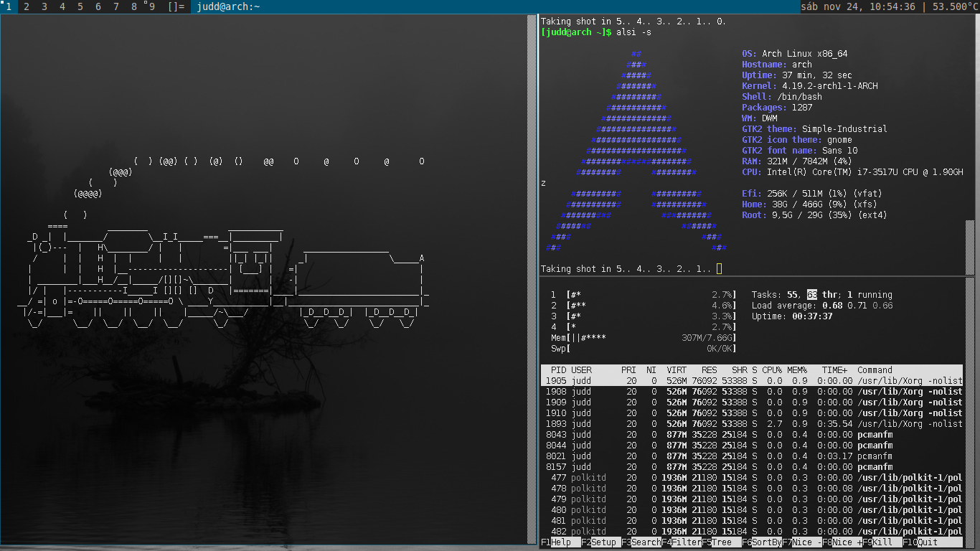This screenshot has width=980, height=551.
Task: Open workspace tag 9 with the activity dot
Action: (x=151, y=7)
